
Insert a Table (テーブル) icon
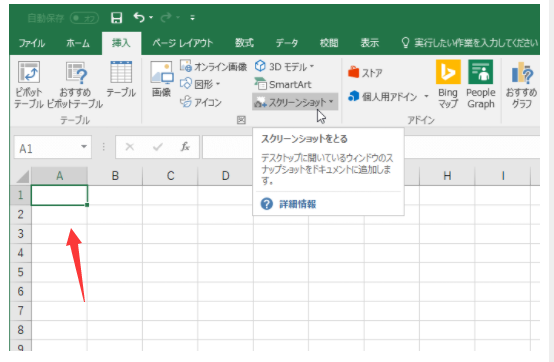coord(121,72)
